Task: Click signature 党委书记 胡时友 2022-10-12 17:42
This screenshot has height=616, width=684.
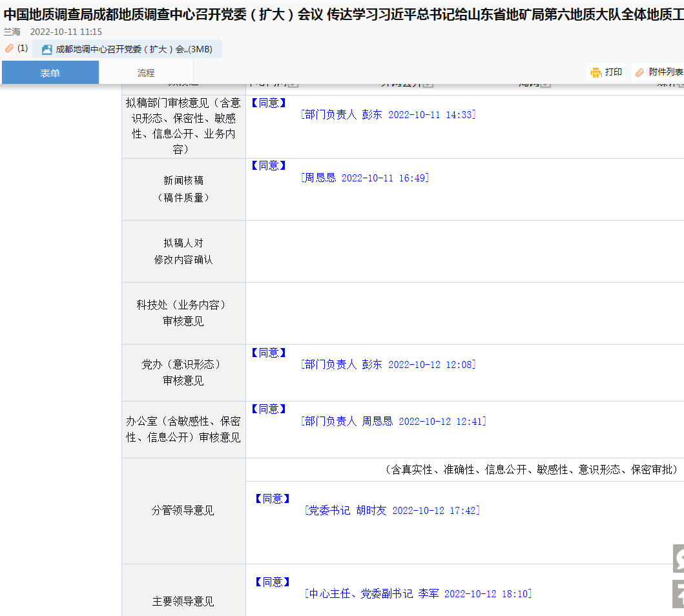Action: [392, 511]
